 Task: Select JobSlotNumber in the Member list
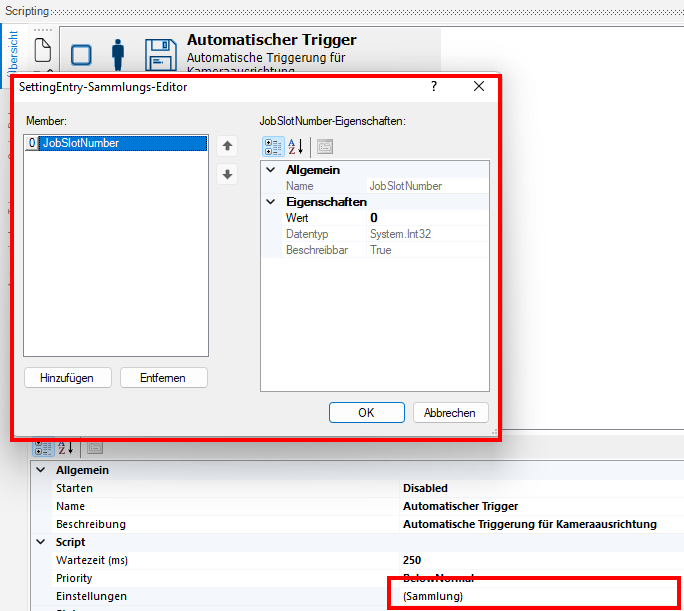coord(80,143)
